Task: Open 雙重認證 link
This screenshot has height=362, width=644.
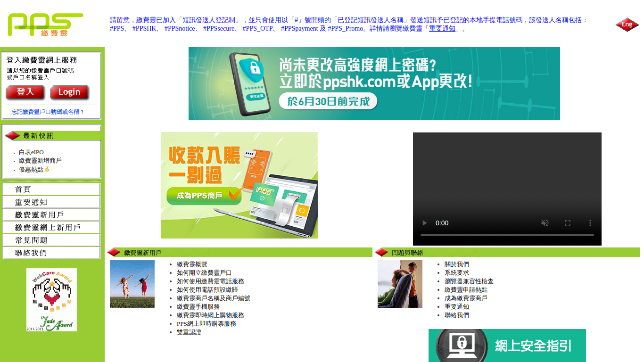Action: pyautogui.click(x=189, y=332)
